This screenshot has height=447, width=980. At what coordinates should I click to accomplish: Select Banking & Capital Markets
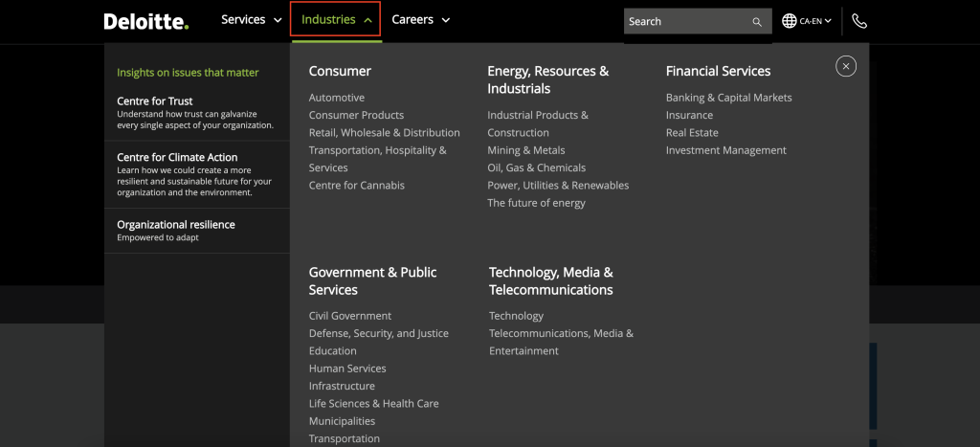click(x=728, y=98)
